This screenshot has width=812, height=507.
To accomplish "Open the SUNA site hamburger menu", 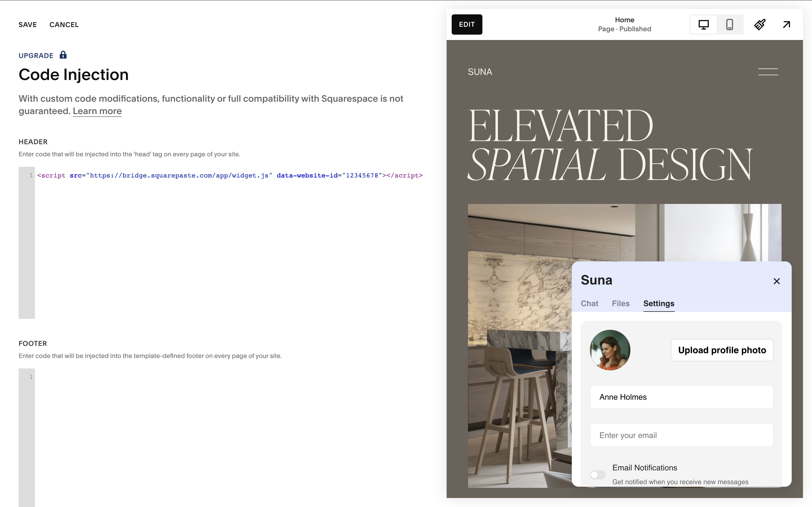I will [x=768, y=72].
